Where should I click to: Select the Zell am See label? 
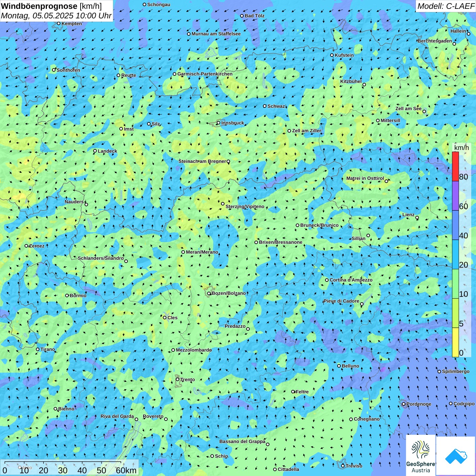[408, 108]
